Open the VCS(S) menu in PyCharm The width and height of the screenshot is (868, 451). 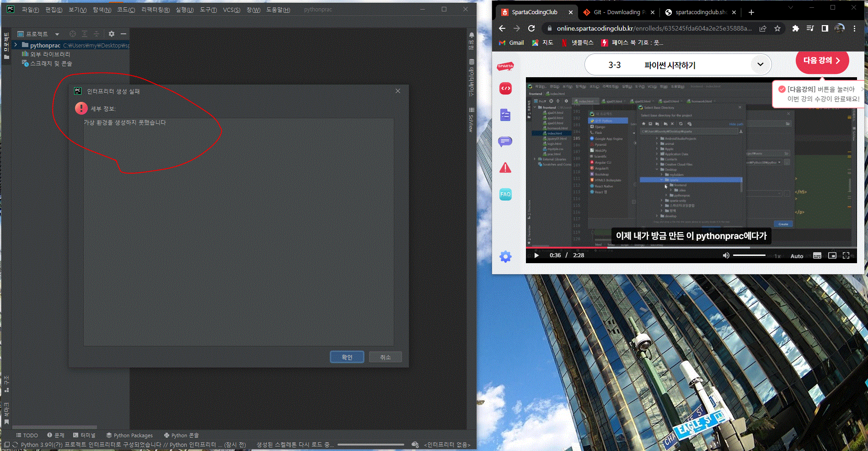(x=231, y=10)
